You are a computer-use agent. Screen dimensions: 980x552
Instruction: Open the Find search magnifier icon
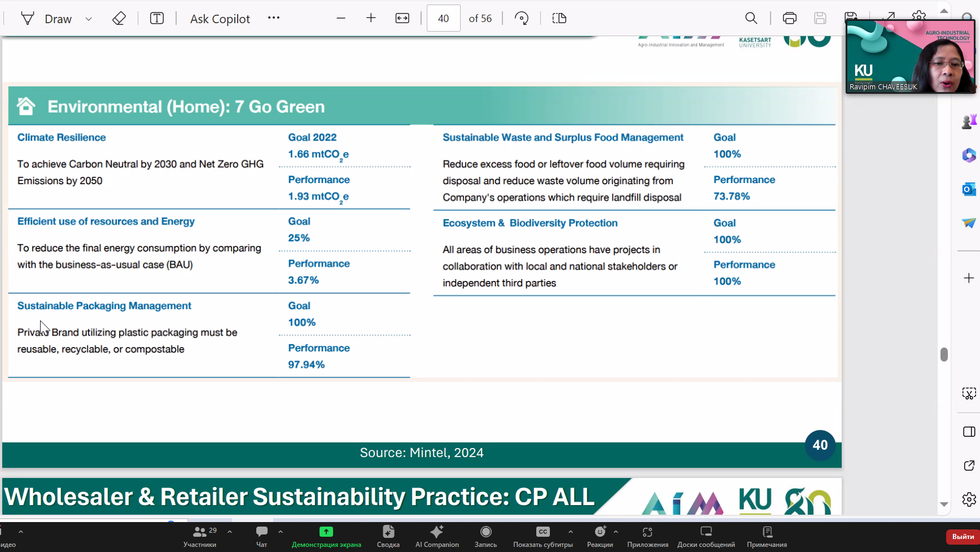pyautogui.click(x=751, y=19)
